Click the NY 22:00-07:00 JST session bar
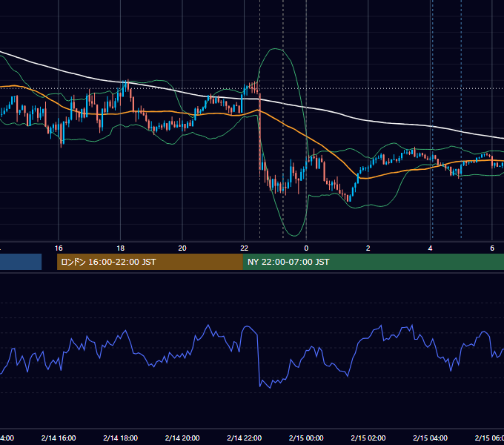The image size is (504, 445). pos(373,262)
